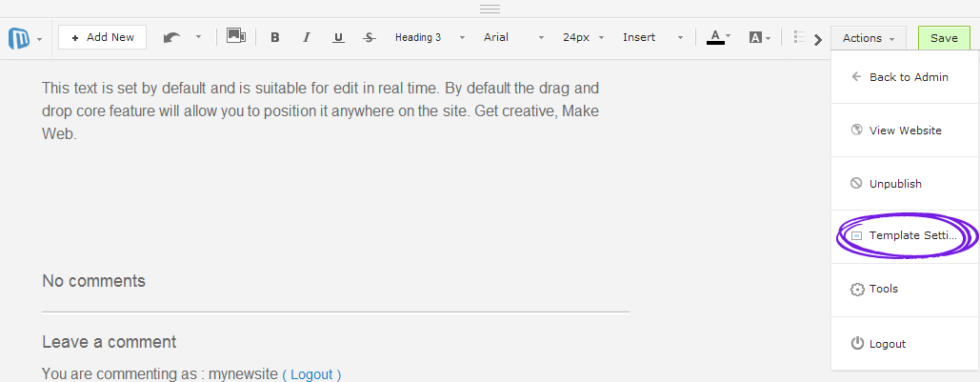Click the Add New button
The height and width of the screenshot is (382, 980).
pyautogui.click(x=103, y=37)
